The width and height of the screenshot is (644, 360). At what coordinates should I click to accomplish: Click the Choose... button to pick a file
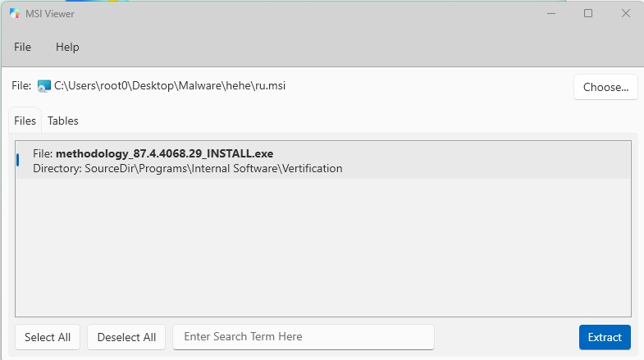[605, 87]
